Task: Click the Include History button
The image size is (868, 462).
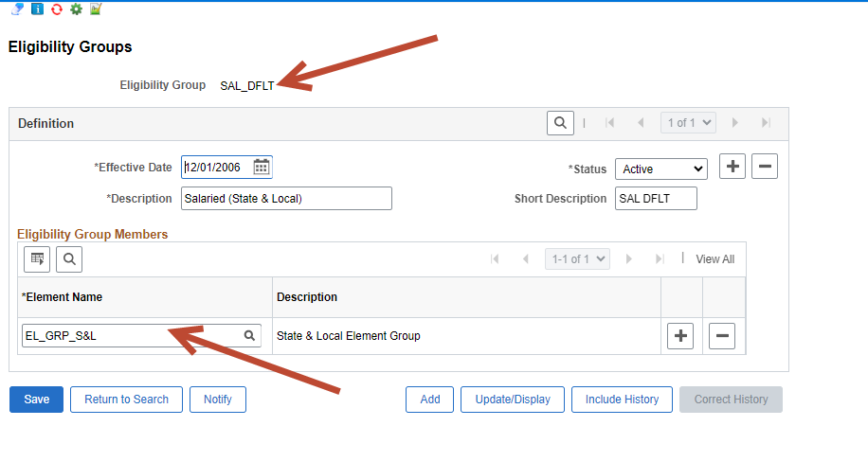Action: [x=622, y=400]
